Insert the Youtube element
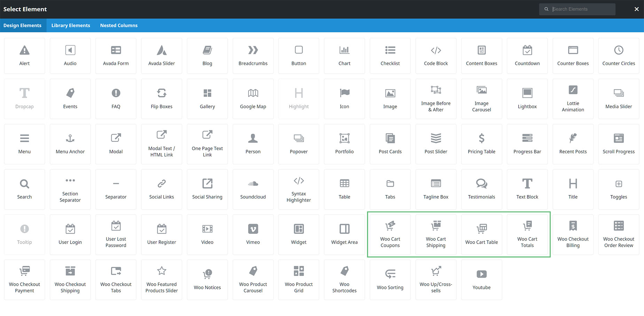Image resolution: width=644 pixels, height=316 pixels. (481, 279)
